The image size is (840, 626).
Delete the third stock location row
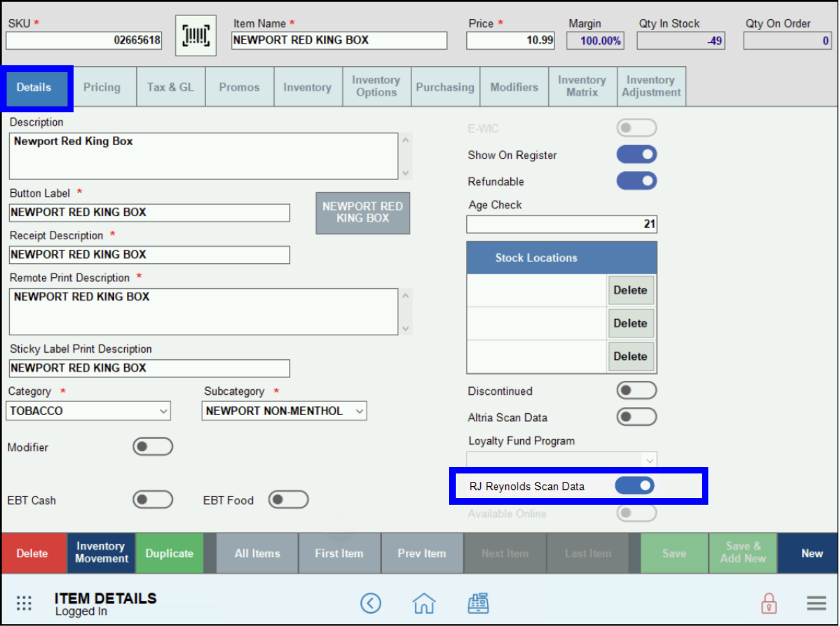tap(630, 357)
